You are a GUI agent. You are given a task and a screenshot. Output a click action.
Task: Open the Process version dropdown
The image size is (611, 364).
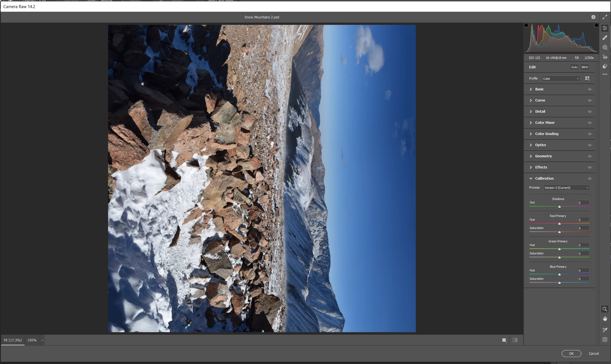pyautogui.click(x=566, y=188)
